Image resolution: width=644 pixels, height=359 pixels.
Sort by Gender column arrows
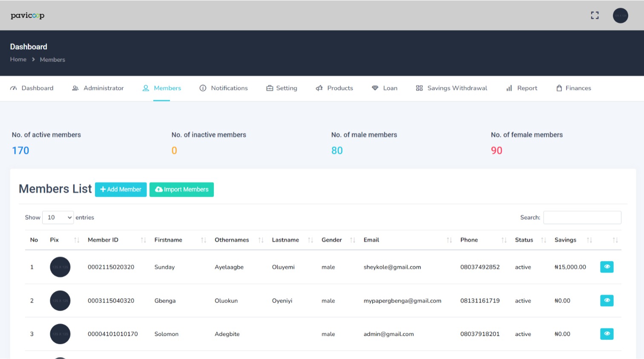coord(353,240)
